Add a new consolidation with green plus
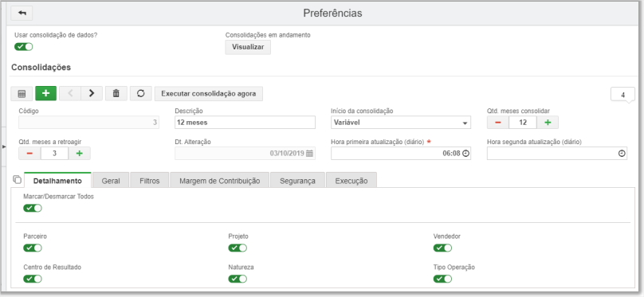 coord(46,93)
